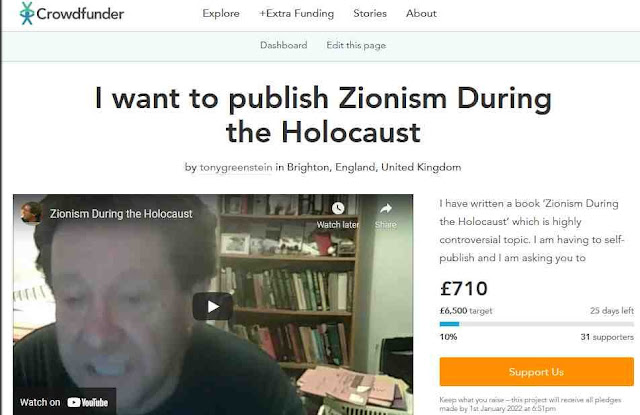Open the channel avatar in video header
This screenshot has height=415, width=640.
[31, 213]
